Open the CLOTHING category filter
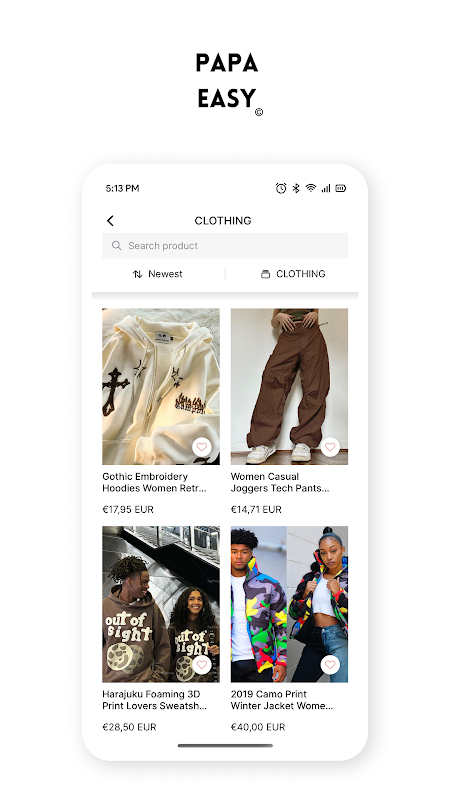 tap(293, 274)
